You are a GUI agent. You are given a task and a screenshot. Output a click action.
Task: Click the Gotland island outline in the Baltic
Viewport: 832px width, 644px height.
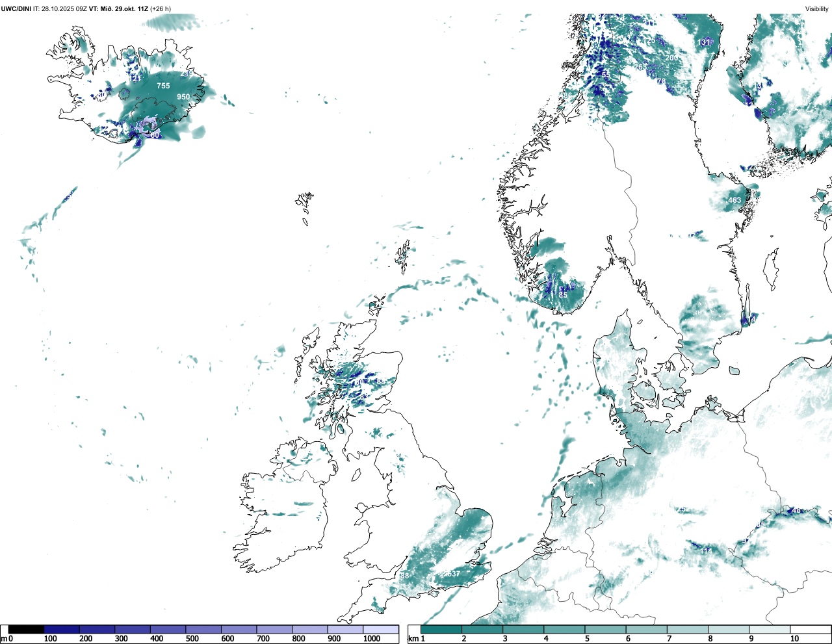[x=772, y=269]
